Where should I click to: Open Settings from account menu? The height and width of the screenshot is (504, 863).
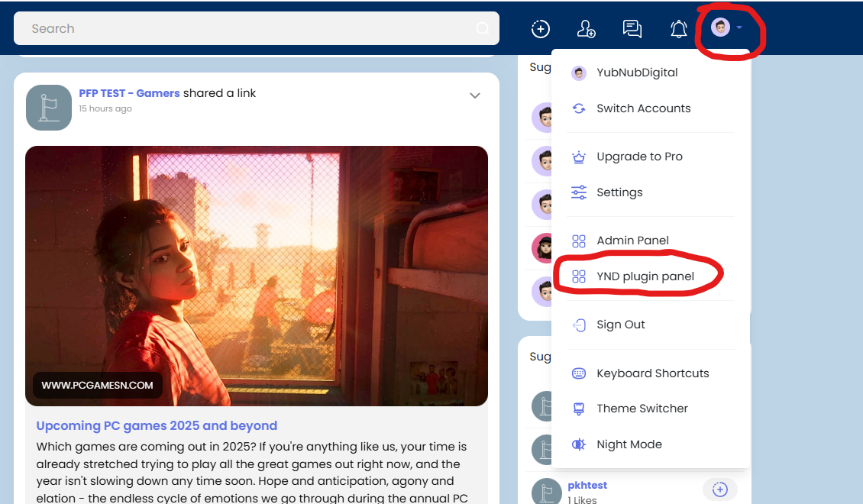(651, 192)
